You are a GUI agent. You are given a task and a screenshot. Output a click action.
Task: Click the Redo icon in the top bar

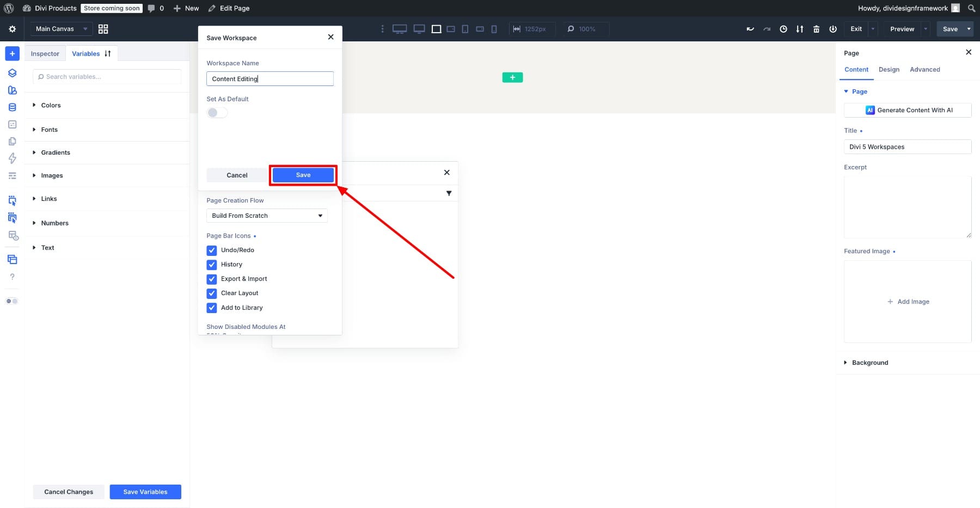(x=767, y=29)
